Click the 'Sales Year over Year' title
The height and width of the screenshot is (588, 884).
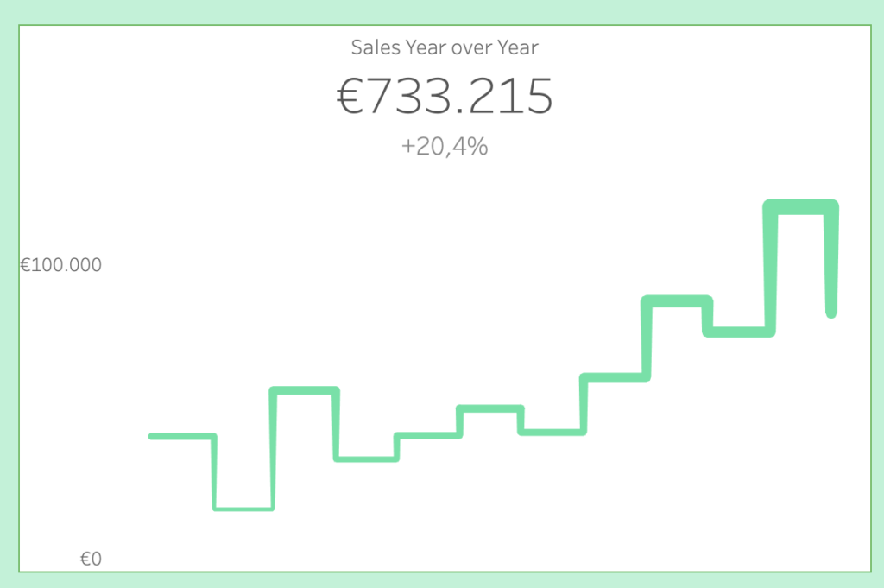pos(445,47)
